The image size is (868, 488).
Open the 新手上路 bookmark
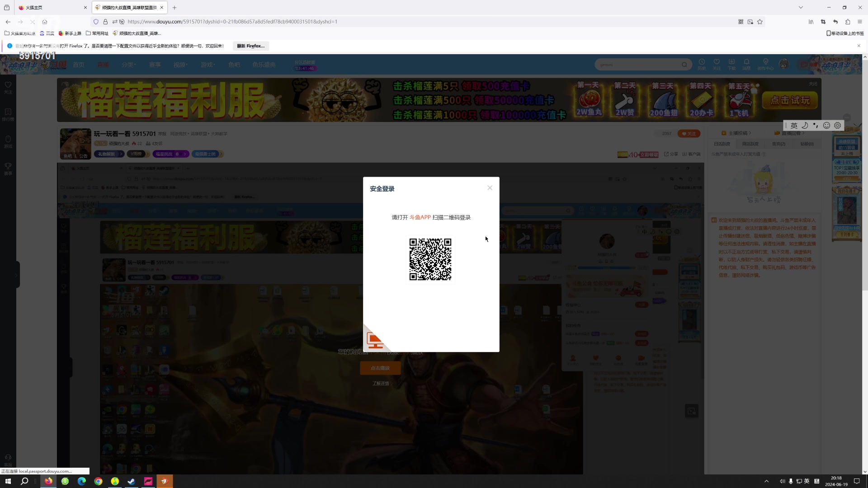click(70, 33)
